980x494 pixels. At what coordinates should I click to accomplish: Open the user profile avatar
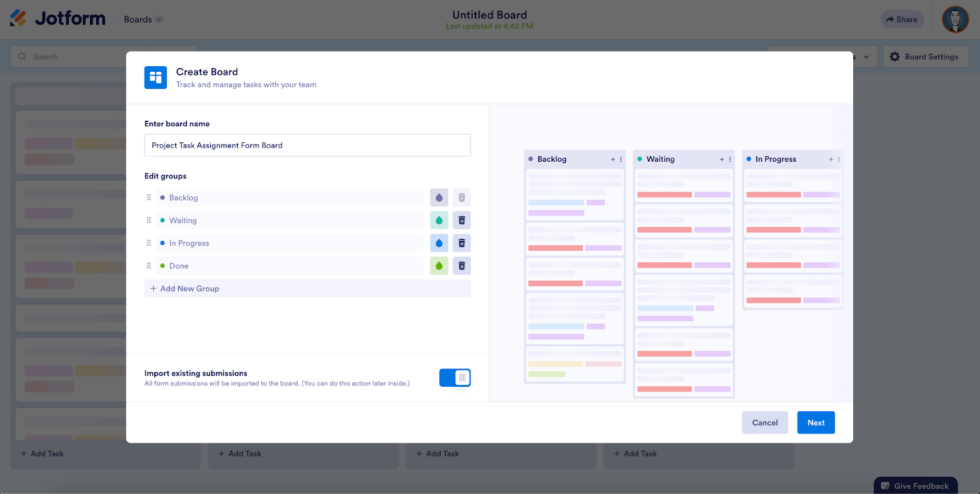click(x=955, y=20)
